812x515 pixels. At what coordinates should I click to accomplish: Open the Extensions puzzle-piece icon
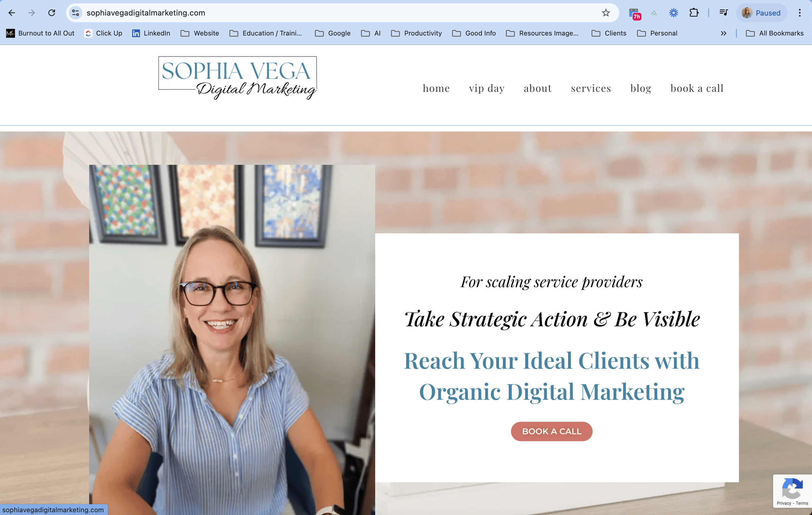[694, 13]
